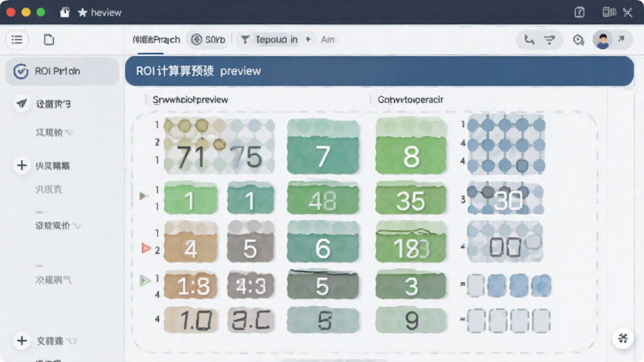Select ROI Pr item in sidebar

[62, 71]
